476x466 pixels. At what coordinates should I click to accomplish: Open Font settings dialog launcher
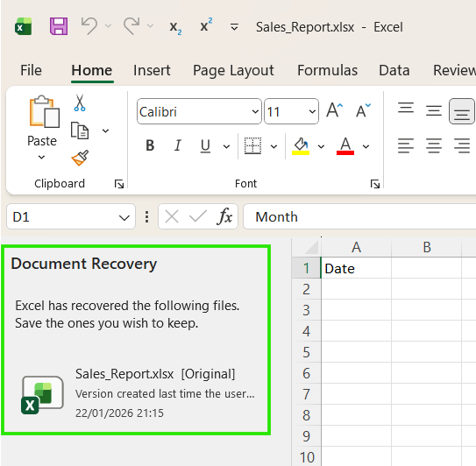tap(375, 184)
